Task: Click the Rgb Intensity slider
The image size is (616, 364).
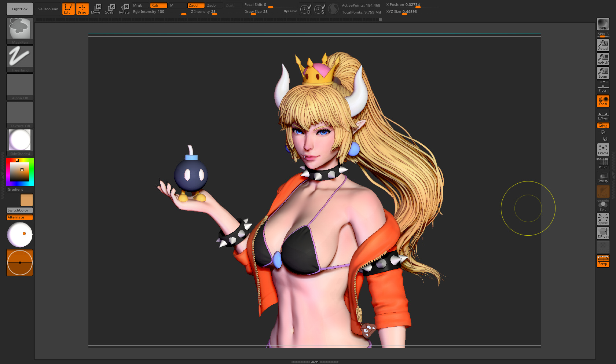Action: tap(159, 12)
